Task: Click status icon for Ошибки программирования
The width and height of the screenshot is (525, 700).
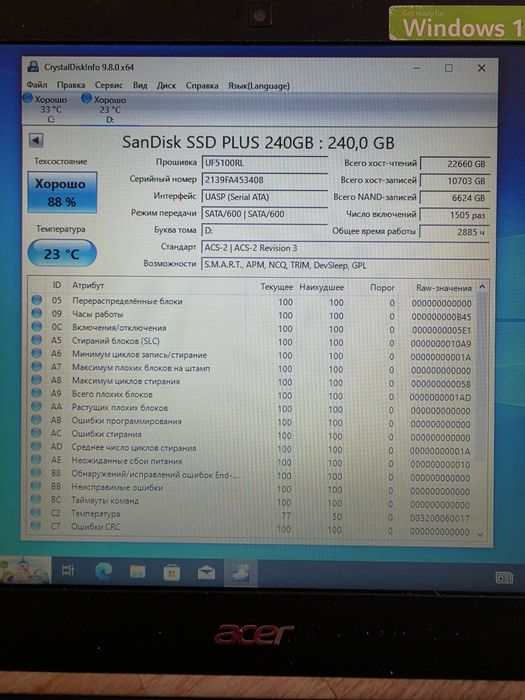Action: [37, 419]
